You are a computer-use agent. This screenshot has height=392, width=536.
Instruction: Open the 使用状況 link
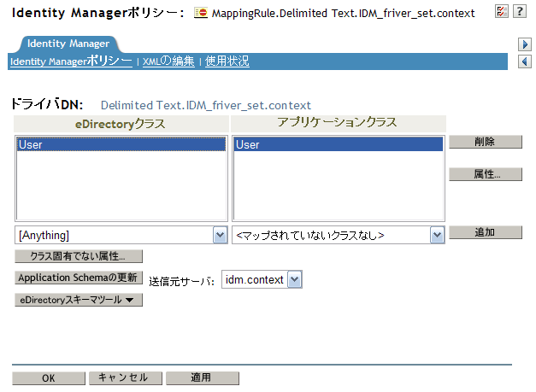[x=227, y=61]
